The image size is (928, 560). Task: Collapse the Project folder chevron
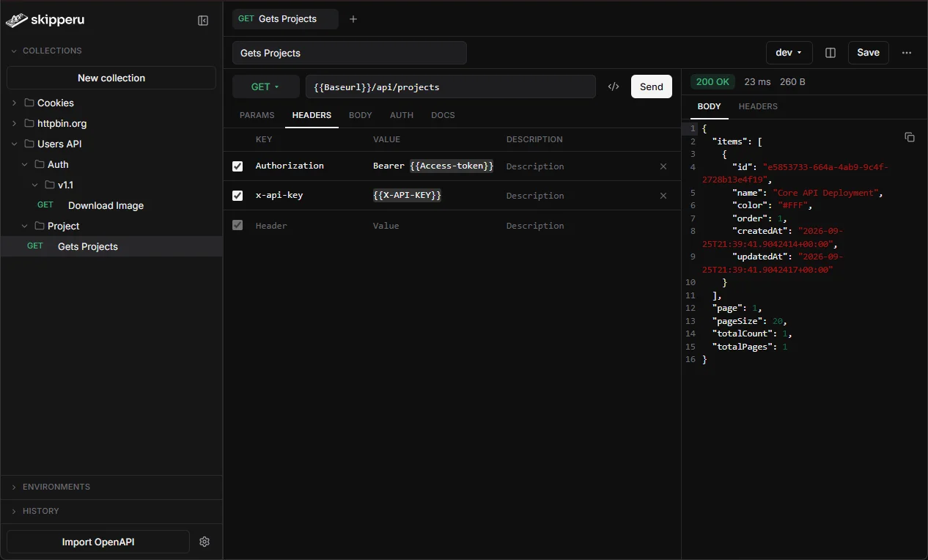click(x=24, y=226)
